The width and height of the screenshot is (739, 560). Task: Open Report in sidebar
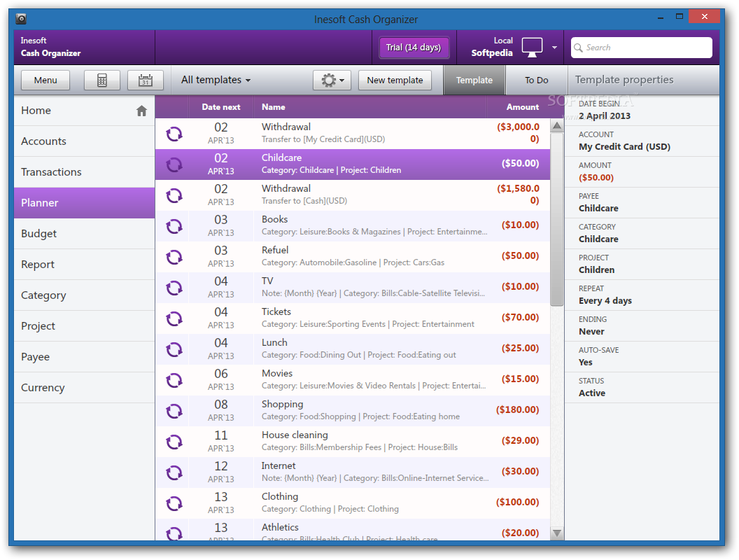pos(85,265)
